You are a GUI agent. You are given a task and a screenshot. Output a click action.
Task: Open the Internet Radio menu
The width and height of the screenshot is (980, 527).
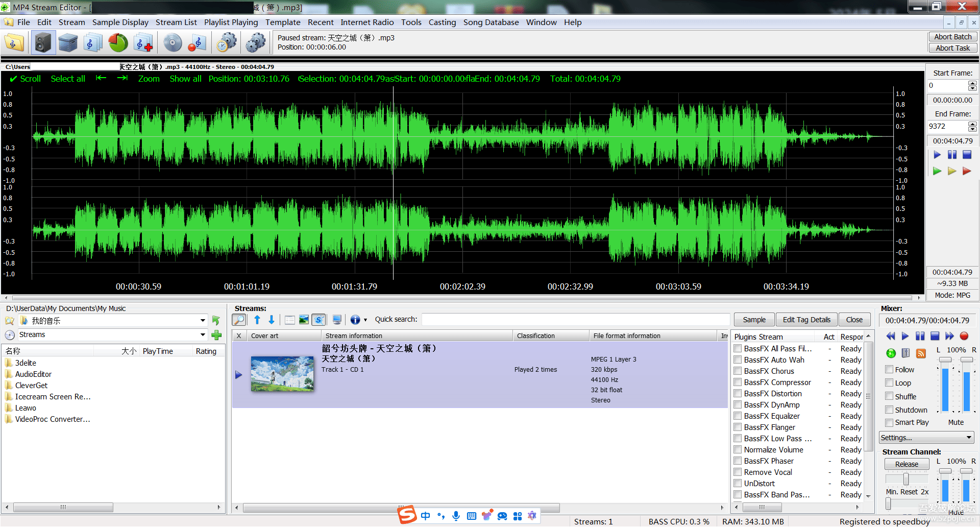[367, 22]
